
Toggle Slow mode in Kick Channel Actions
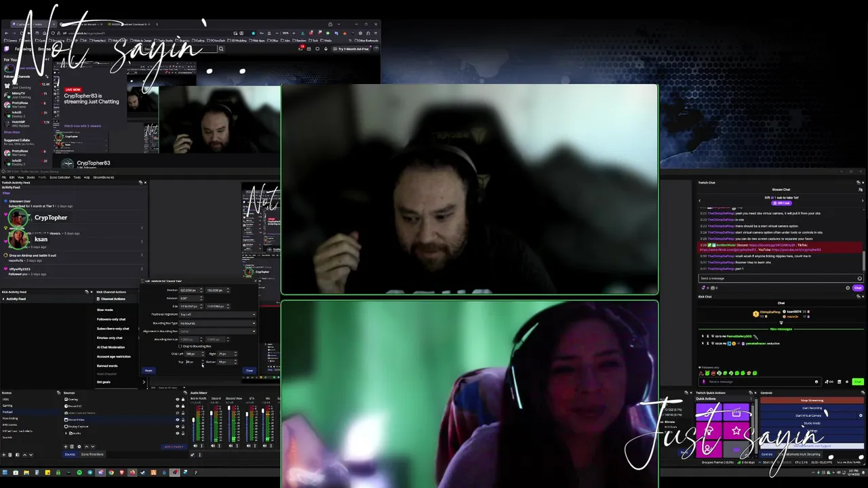105,310
